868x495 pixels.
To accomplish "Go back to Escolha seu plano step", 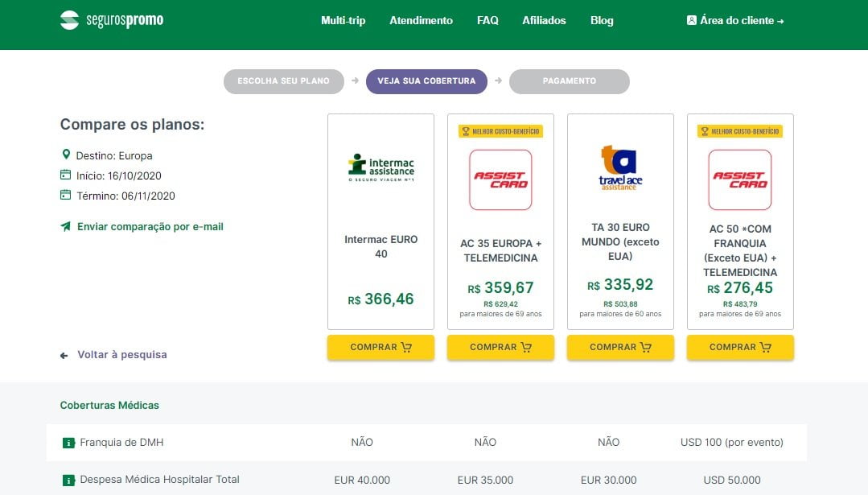I will click(283, 81).
